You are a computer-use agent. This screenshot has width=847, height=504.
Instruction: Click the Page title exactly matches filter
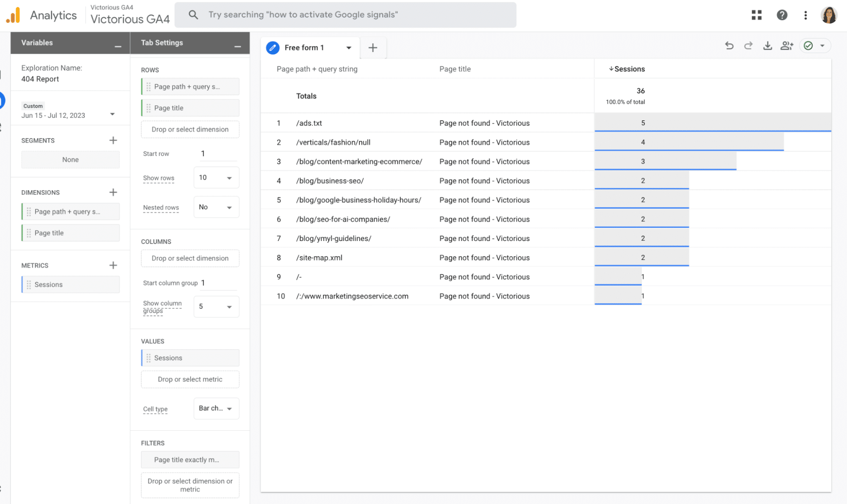pos(190,460)
